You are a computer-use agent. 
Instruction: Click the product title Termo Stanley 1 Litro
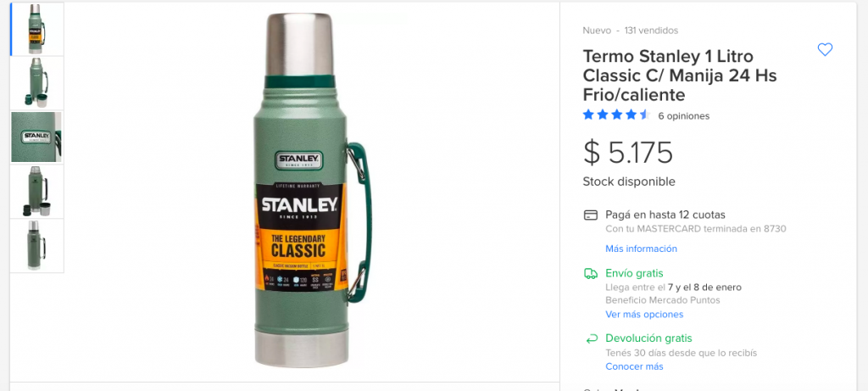click(680, 75)
